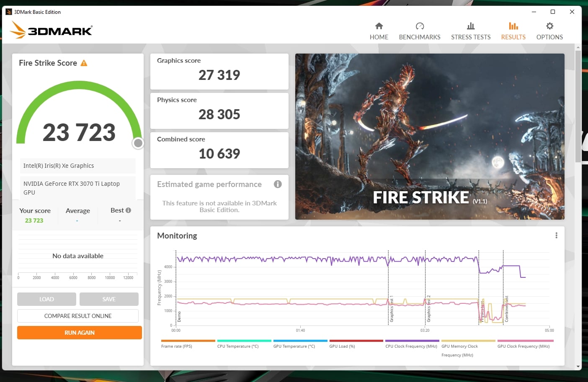This screenshot has height=382, width=588.
Task: Click Estimated game performance info icon
Action: click(x=278, y=184)
